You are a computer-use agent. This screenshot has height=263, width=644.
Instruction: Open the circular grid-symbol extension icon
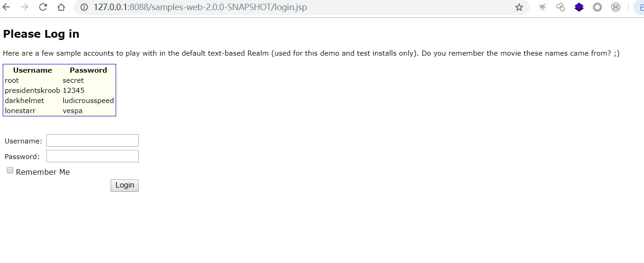pyautogui.click(x=616, y=7)
